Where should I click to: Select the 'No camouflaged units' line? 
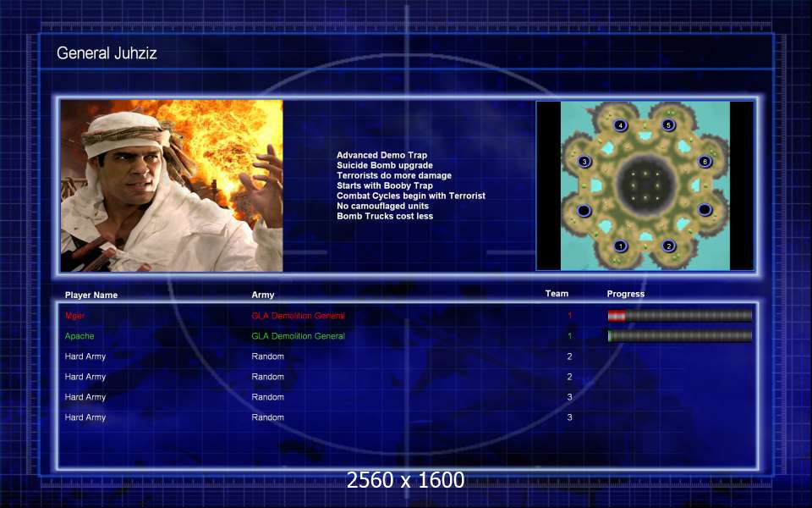tap(382, 206)
